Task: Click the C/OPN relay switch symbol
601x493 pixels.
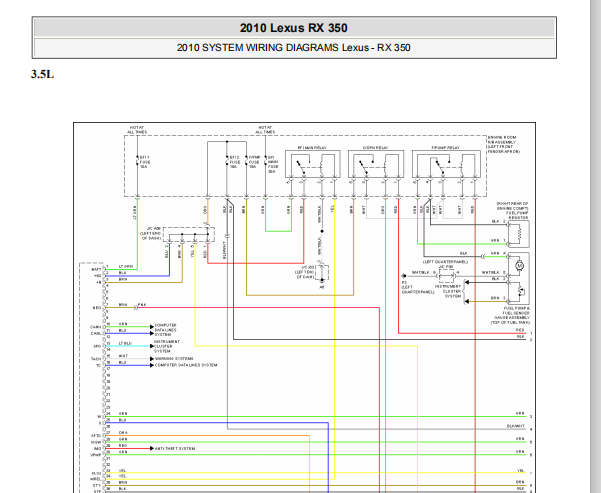Action: (x=364, y=168)
